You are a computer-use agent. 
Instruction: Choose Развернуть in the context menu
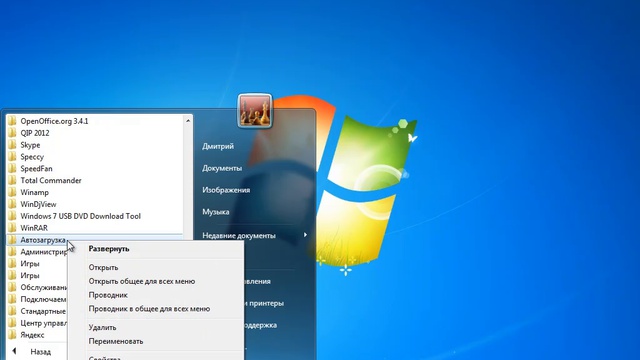point(109,249)
